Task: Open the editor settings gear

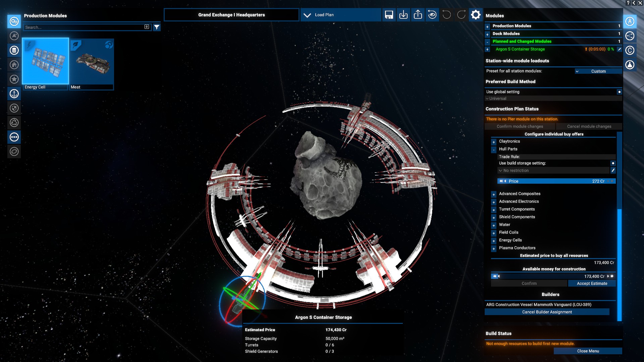Action: 476,15
